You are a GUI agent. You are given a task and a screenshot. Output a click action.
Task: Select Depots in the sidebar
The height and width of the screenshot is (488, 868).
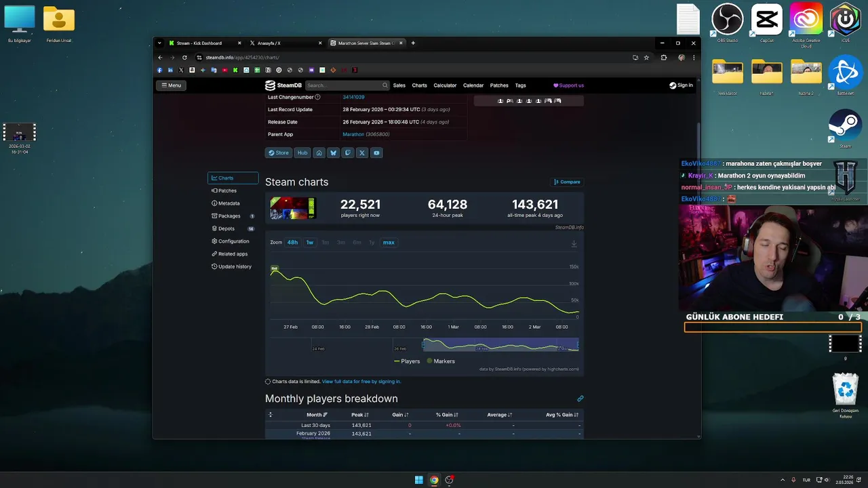[x=233, y=228]
